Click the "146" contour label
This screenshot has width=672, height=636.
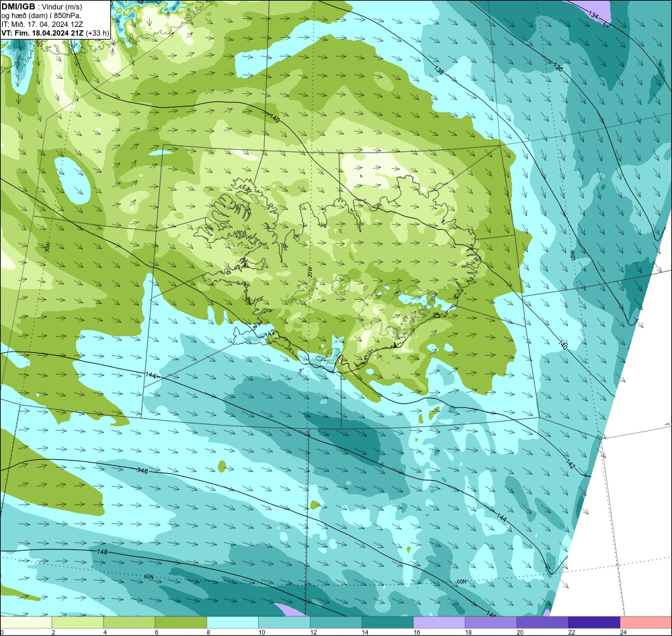142,471
